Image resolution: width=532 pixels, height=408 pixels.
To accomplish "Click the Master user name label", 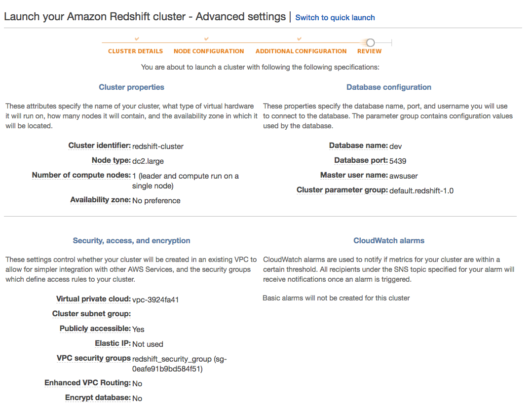I will pos(354,176).
